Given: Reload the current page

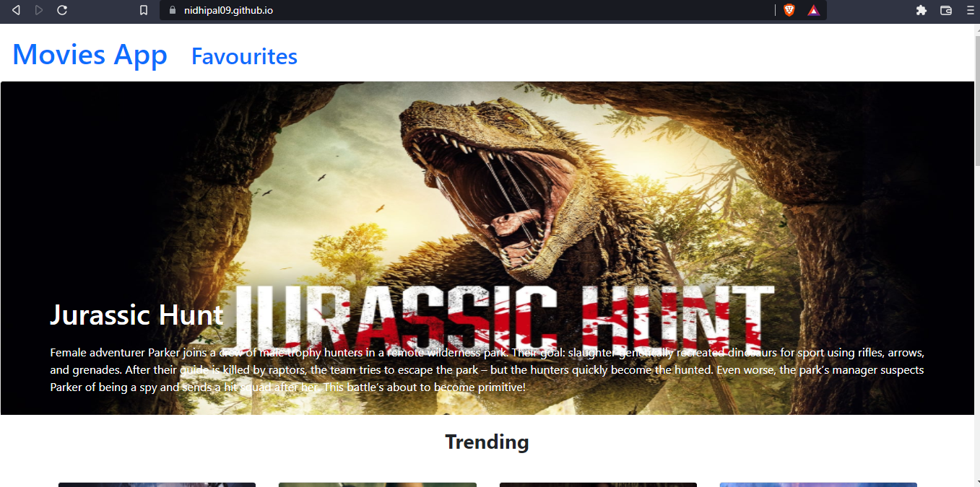Looking at the screenshot, I should coord(62,10).
